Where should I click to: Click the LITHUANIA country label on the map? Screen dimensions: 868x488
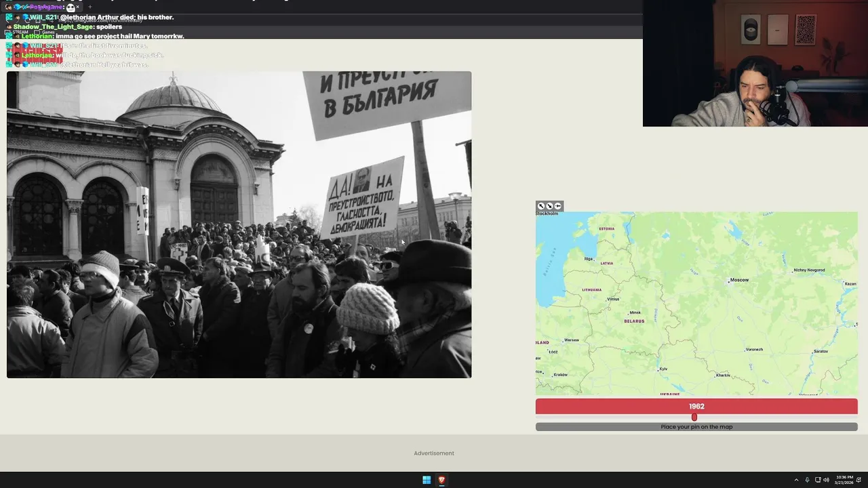(591, 289)
